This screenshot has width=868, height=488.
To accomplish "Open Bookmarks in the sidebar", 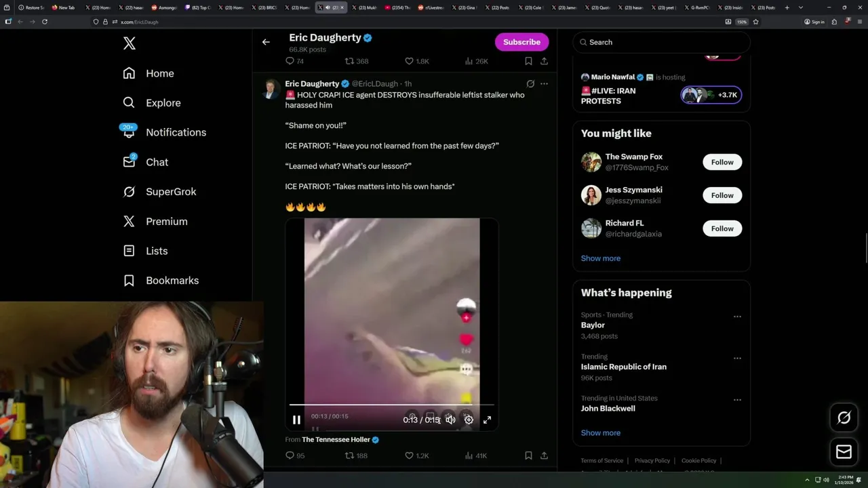I will 161,280.
